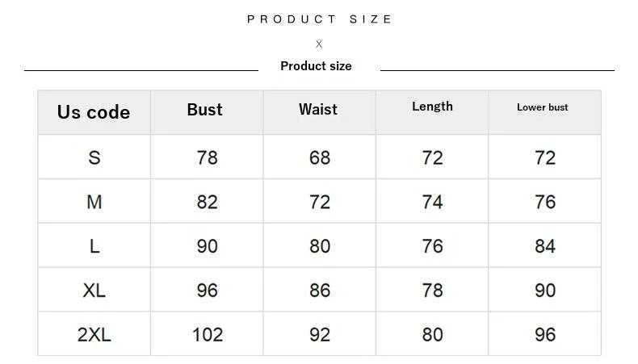The width and height of the screenshot is (638, 364).
Task: Select the Bust column header
Action: (x=204, y=110)
